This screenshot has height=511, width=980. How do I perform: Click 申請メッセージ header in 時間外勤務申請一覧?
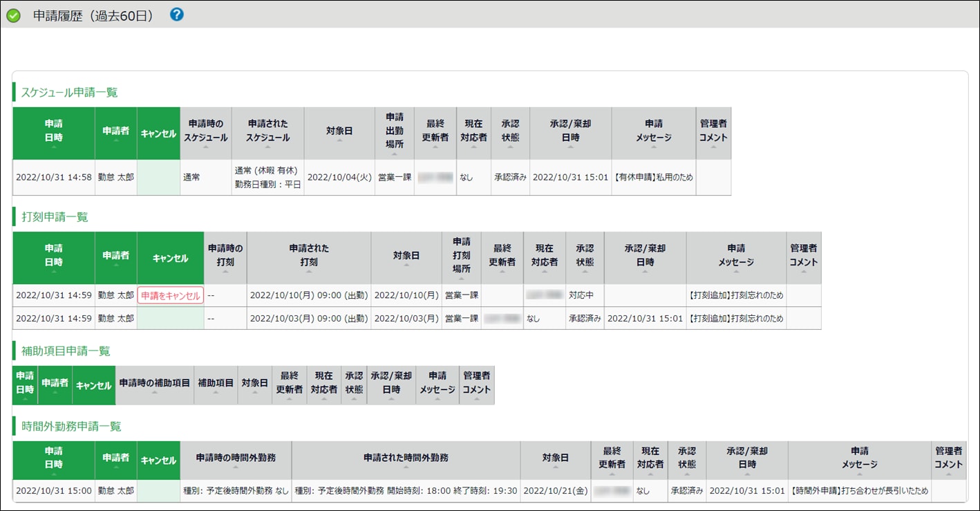859,460
